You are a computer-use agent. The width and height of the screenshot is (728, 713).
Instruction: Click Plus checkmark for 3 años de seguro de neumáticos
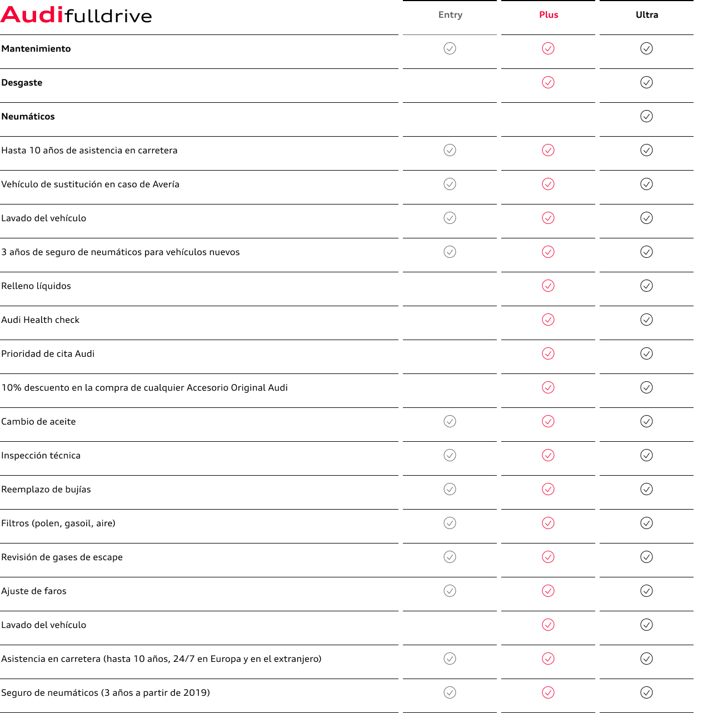[x=549, y=252]
